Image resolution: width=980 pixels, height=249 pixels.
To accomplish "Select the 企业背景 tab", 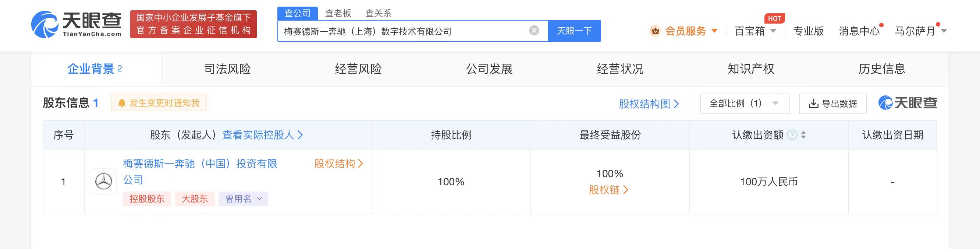I will tap(96, 69).
